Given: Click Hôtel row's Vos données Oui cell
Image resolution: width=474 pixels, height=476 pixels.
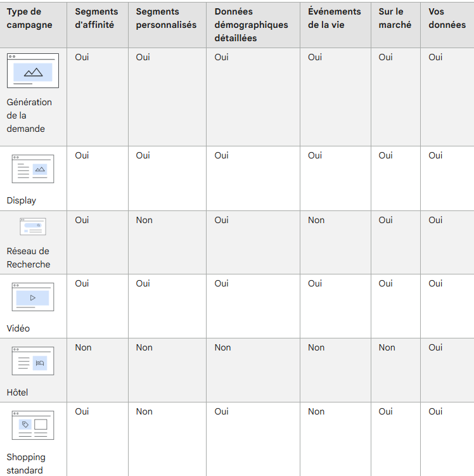Looking at the screenshot, I should [x=435, y=347].
